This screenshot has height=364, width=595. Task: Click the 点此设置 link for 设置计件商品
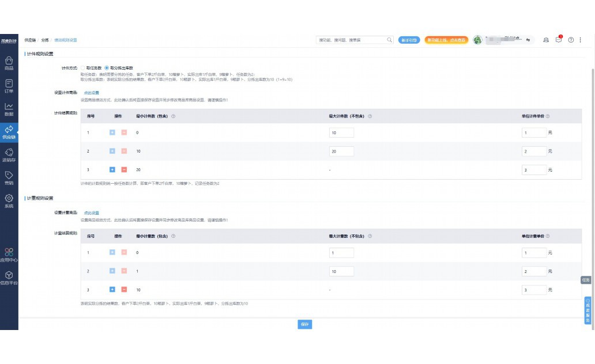click(92, 93)
